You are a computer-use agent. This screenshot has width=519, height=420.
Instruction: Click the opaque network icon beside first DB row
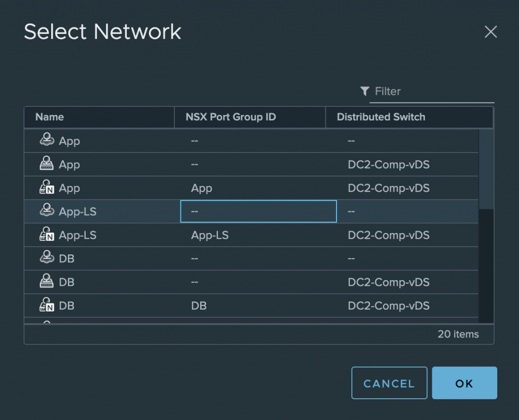click(47, 257)
